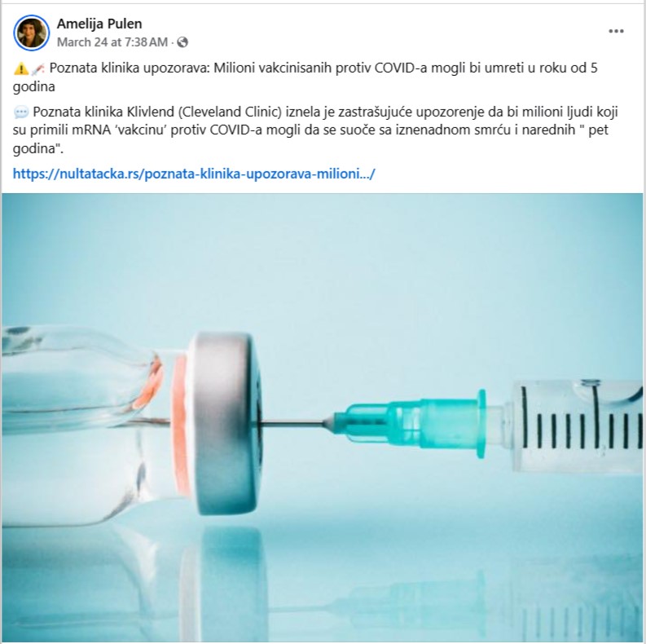Open Amelija Pulen's profile picture
646x644 pixels.
pos(31,33)
